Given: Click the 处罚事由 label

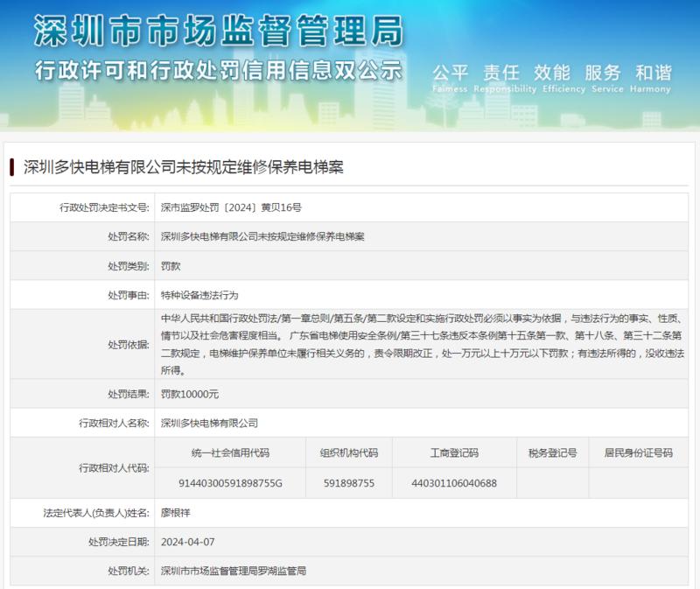Looking at the screenshot, I should 129,295.
